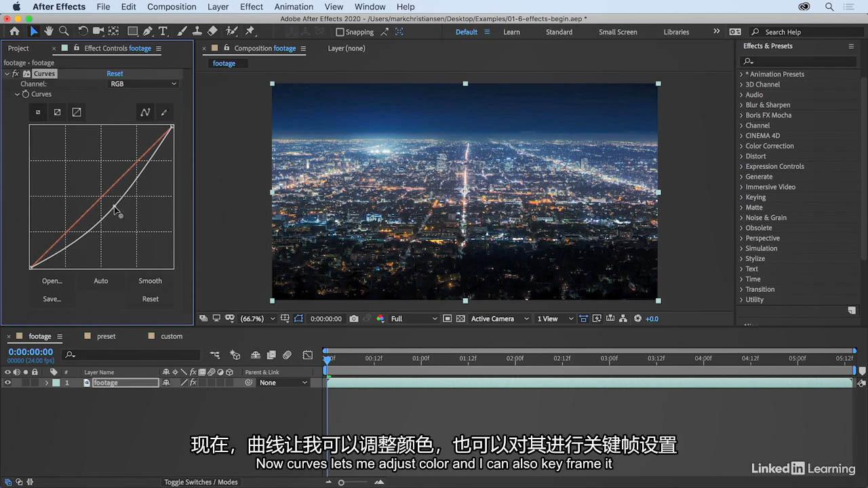Select the Hand tool

pos(49,31)
